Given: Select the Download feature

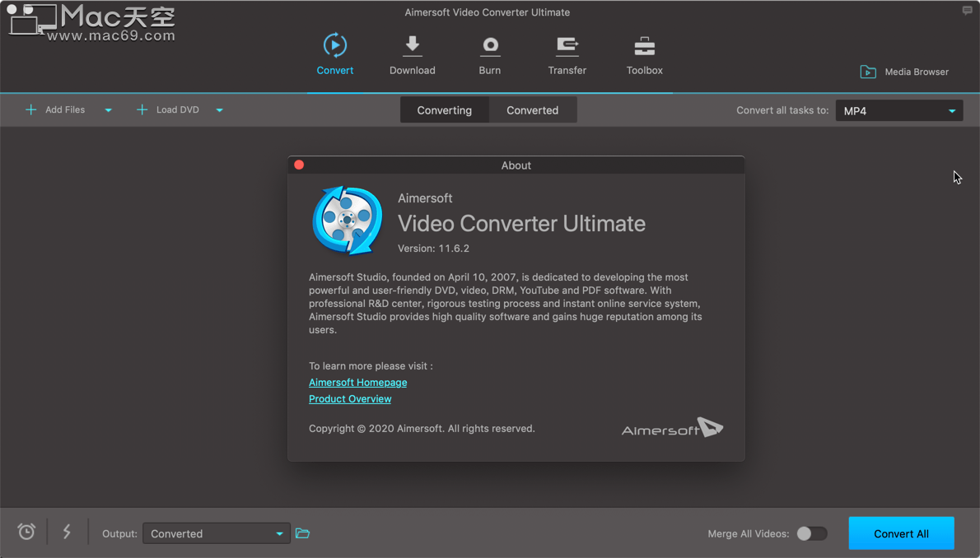Looking at the screenshot, I should [x=412, y=53].
